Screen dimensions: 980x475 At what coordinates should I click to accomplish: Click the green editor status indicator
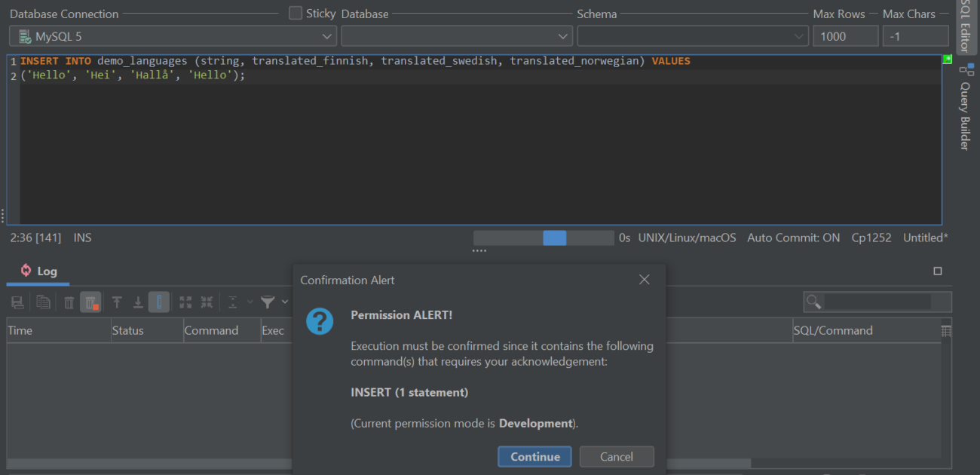pyautogui.click(x=947, y=59)
